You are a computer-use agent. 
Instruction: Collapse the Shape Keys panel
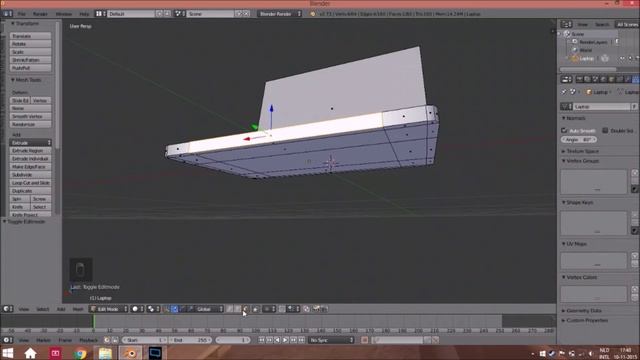coord(577,202)
